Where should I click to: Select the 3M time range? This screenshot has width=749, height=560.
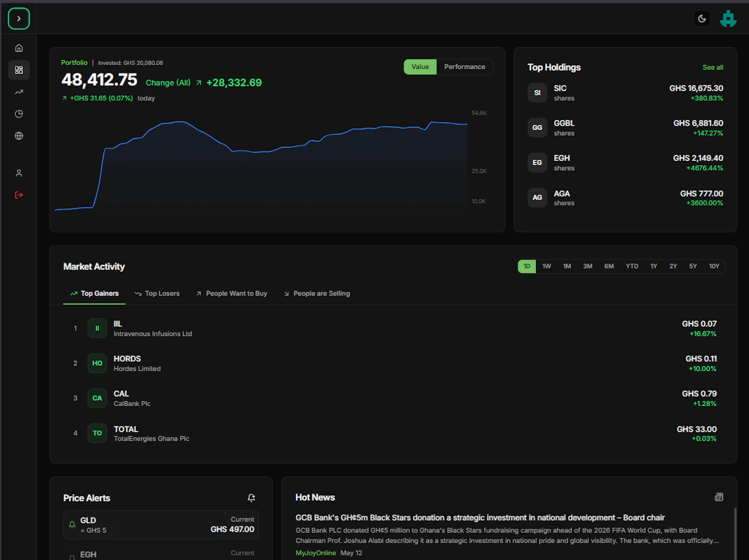(x=587, y=266)
